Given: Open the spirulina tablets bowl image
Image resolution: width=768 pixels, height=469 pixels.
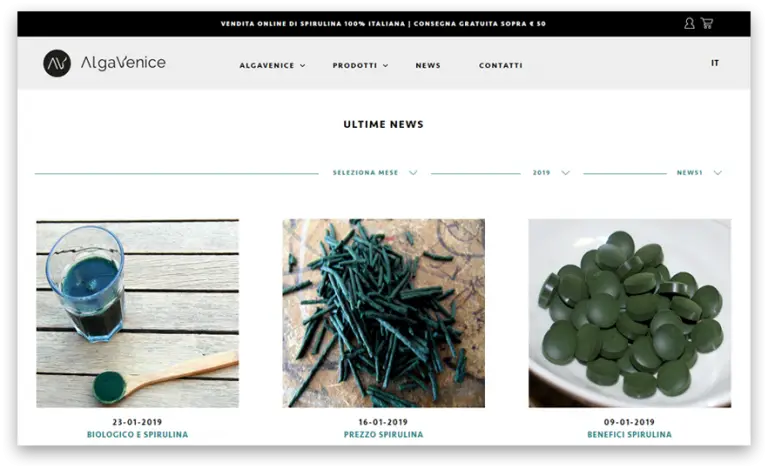Looking at the screenshot, I should [x=630, y=313].
